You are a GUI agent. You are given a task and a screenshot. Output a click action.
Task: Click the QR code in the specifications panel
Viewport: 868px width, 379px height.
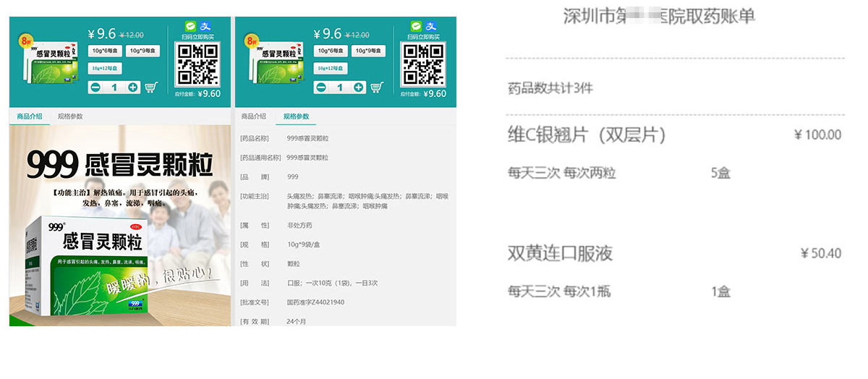pos(423,64)
